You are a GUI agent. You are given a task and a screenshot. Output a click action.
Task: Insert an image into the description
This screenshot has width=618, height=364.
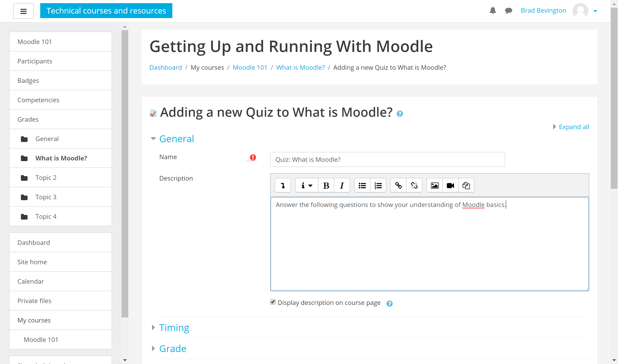[434, 185]
